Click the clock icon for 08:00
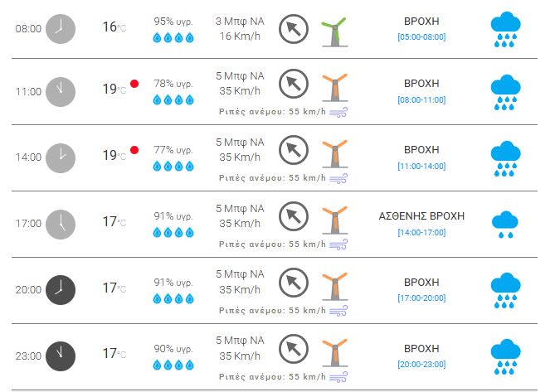Image resolution: width=555 pixels, height=392 pixels. (60, 29)
